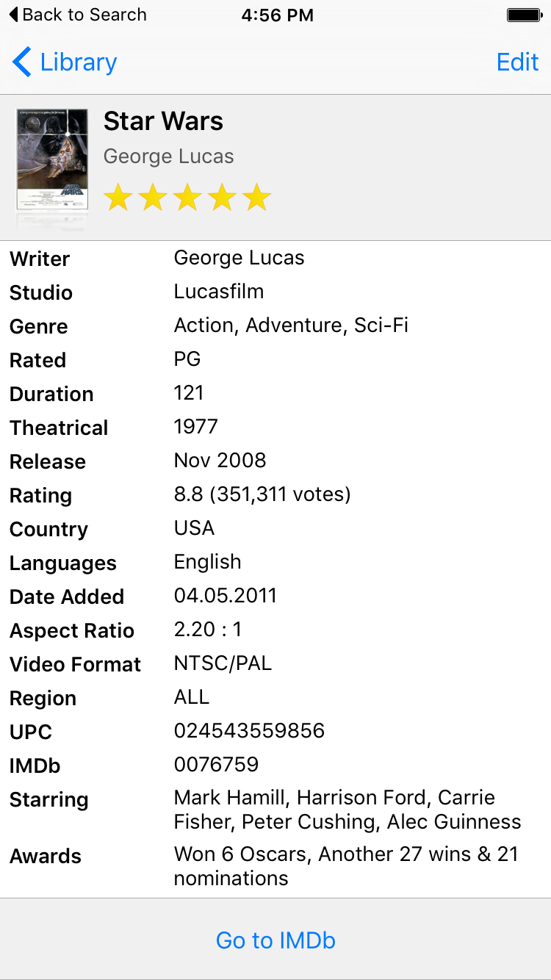Go back to Library
The height and width of the screenshot is (980, 551).
[65, 62]
